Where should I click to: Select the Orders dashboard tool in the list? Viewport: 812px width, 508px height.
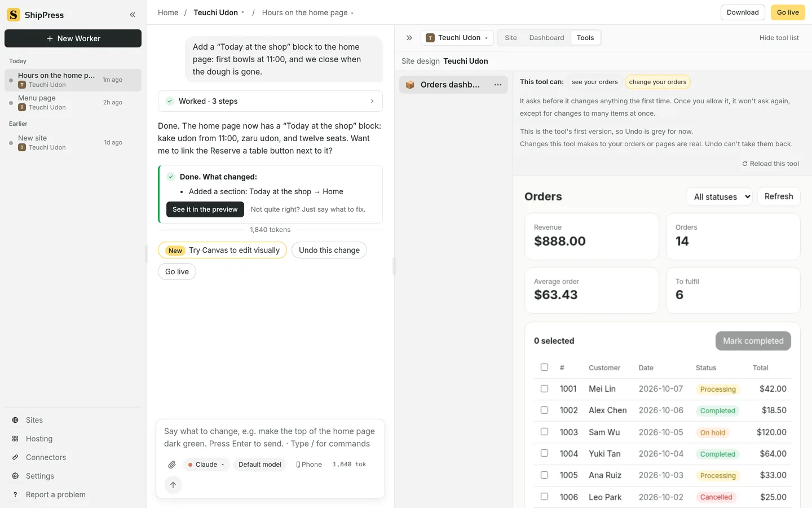tap(453, 85)
